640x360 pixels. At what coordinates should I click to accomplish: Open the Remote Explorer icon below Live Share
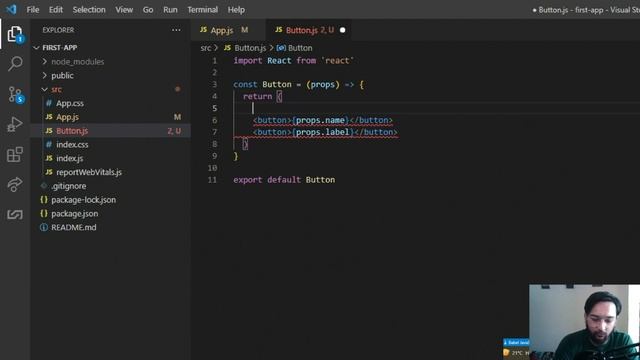15,214
